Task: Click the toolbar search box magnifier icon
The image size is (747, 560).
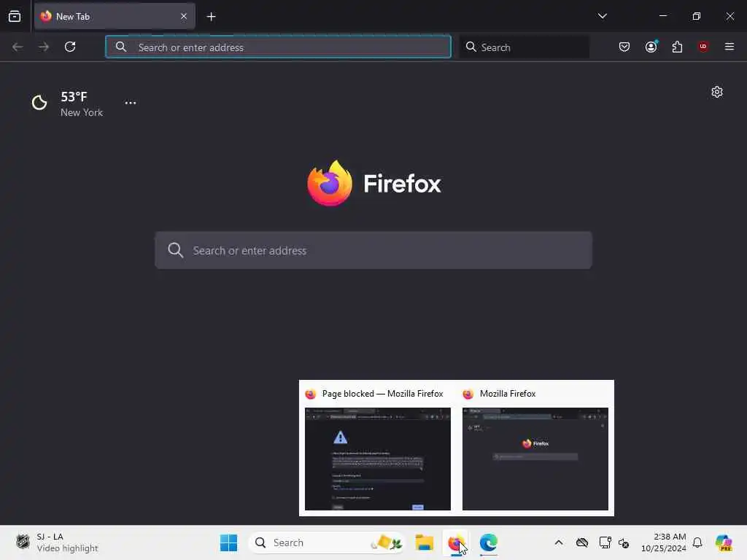Action: pyautogui.click(x=471, y=47)
